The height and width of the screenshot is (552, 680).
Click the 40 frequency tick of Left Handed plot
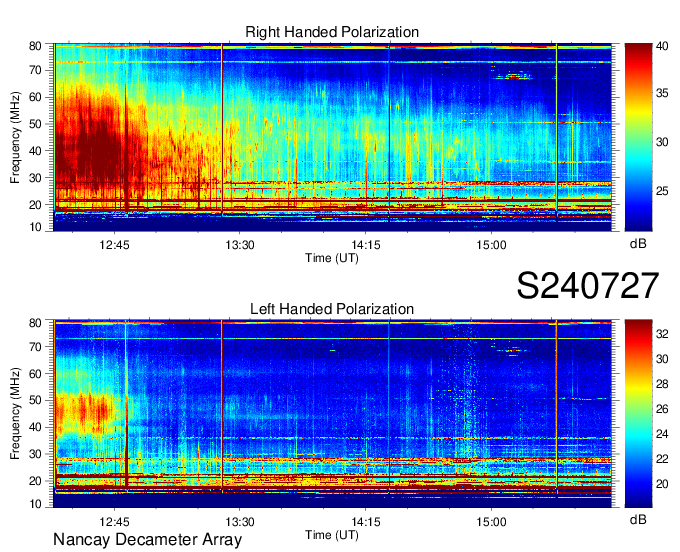[x=35, y=428]
